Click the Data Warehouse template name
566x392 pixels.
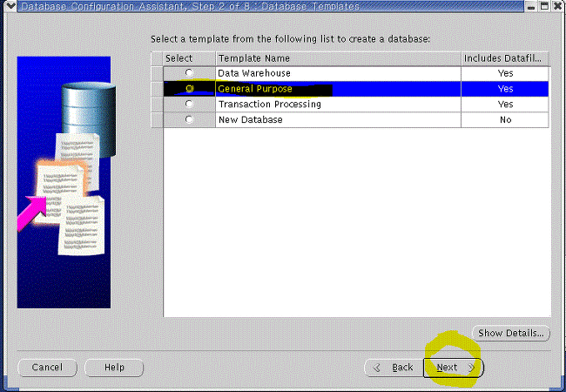tap(254, 73)
